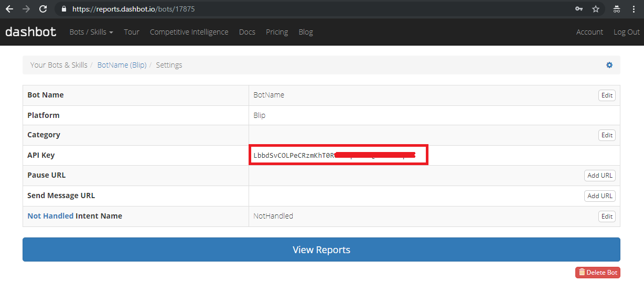Image resolution: width=644 pixels, height=293 pixels.
Task: Click the NotHandled value text
Action: pyautogui.click(x=273, y=216)
